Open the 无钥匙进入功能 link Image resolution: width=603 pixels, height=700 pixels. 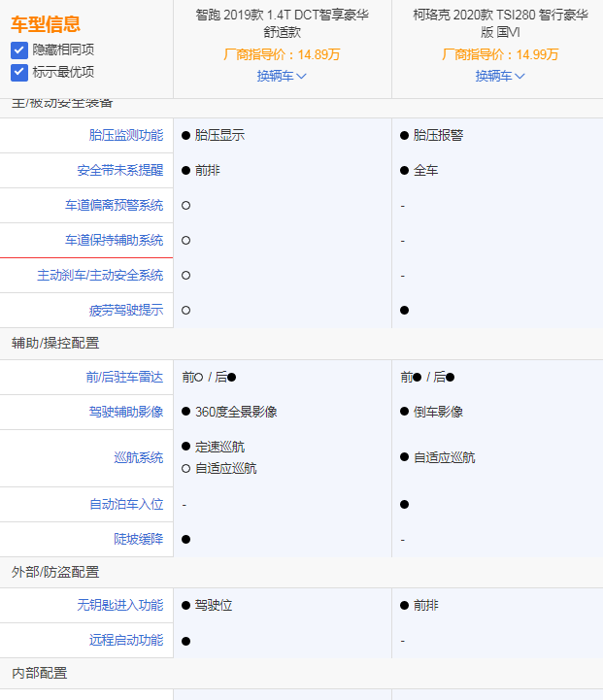pos(120,605)
